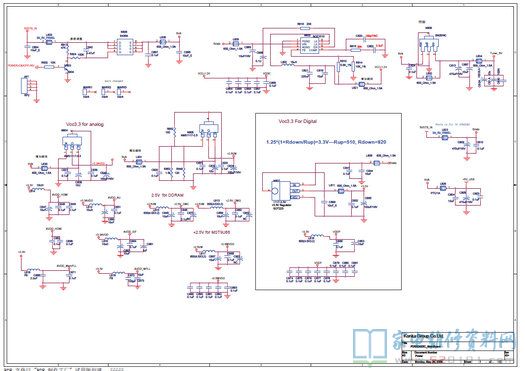Click the "Vcc3.3 For Digital" box title

pyautogui.click(x=298, y=121)
